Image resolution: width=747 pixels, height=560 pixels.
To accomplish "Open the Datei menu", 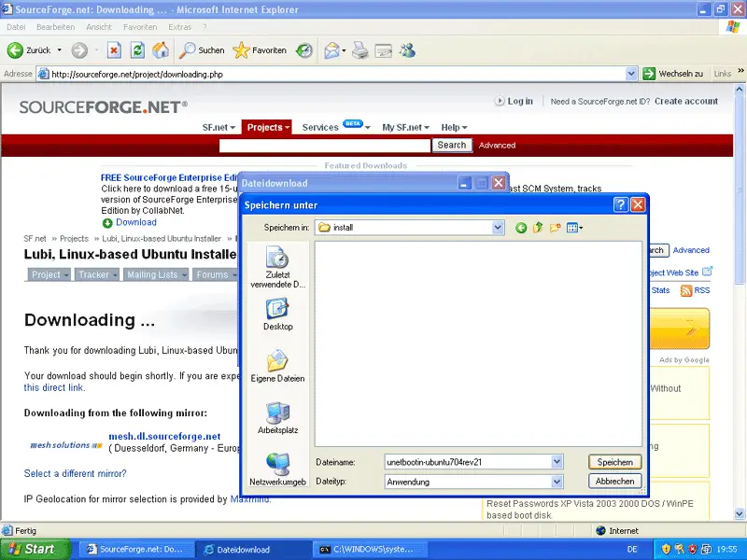I will [x=16, y=27].
